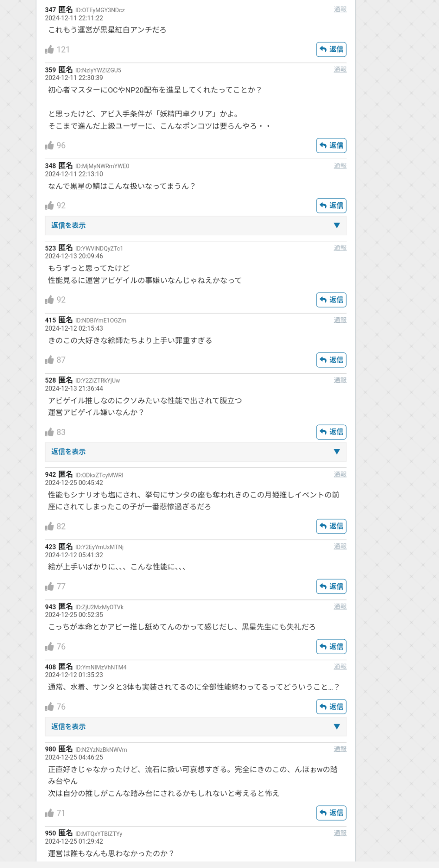
Task: Click thumbs-up on comment 359
Action: point(50,145)
